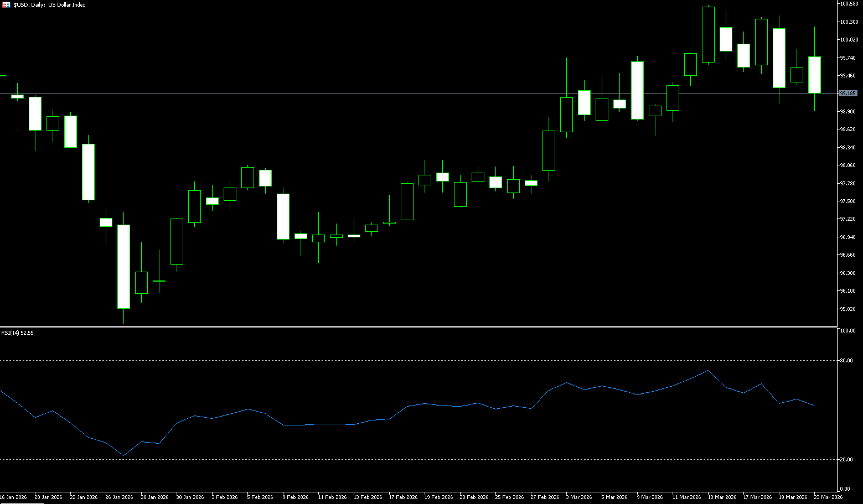
Task: Click the '$USD, Daily: US Dollar Index' title
Action: tap(49, 4)
